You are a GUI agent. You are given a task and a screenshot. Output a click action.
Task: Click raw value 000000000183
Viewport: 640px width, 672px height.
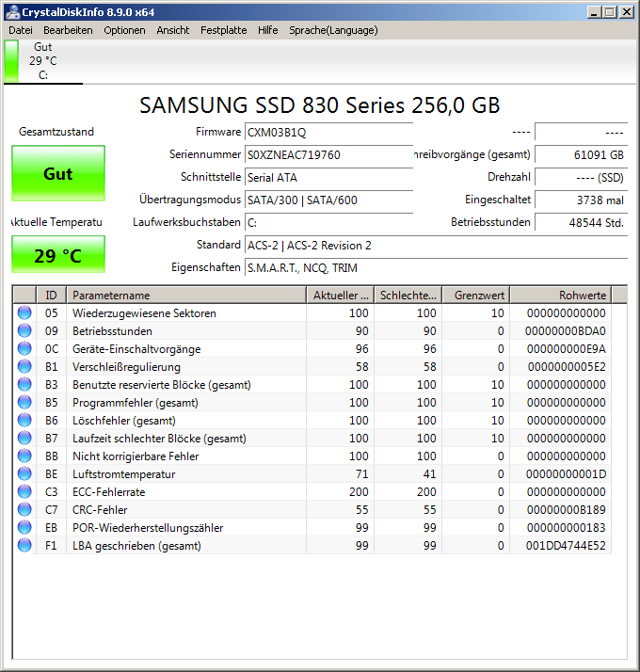pos(567,528)
